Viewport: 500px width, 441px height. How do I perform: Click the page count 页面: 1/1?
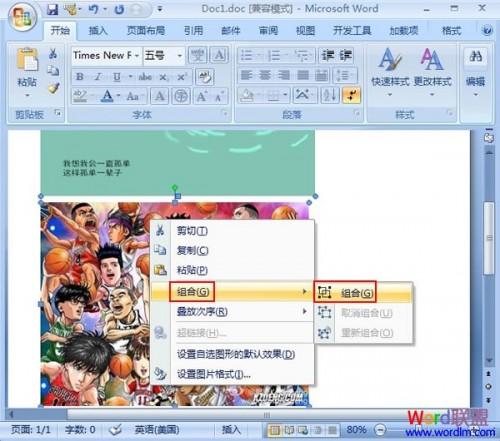click(x=30, y=430)
